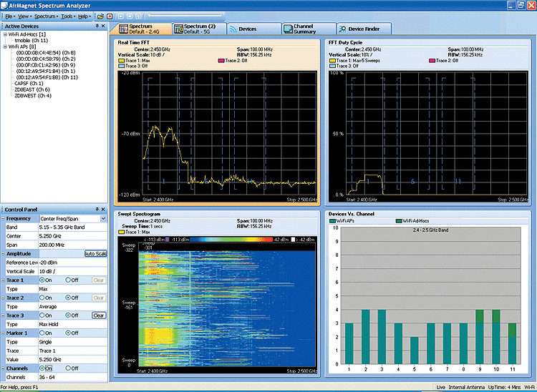Click the Channel Summary tab icon
This screenshot has width=537, height=392.
(x=288, y=29)
